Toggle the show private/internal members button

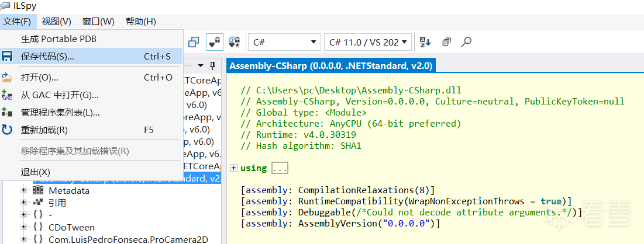pos(215,42)
